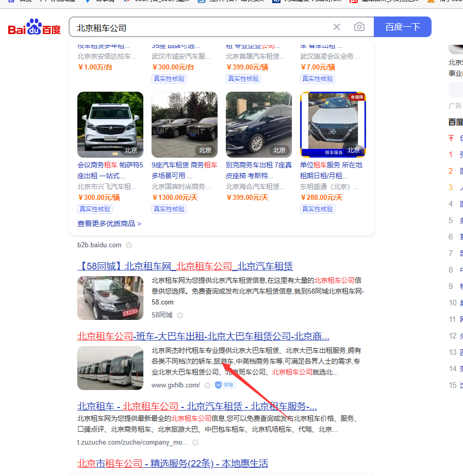Image resolution: width=463 pixels, height=476 pixels.
Task: Click the 百度一下 search button
Action: pyautogui.click(x=403, y=27)
